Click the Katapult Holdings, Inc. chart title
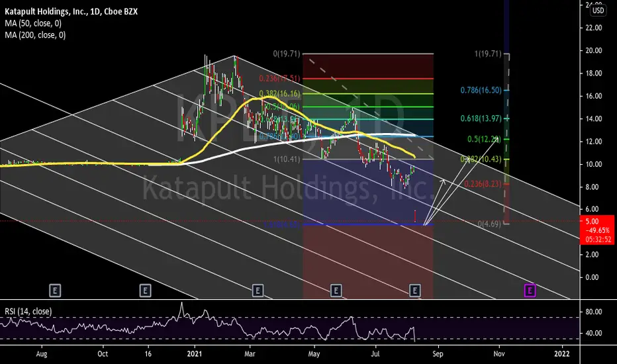This screenshot has width=617, height=364. pos(71,11)
